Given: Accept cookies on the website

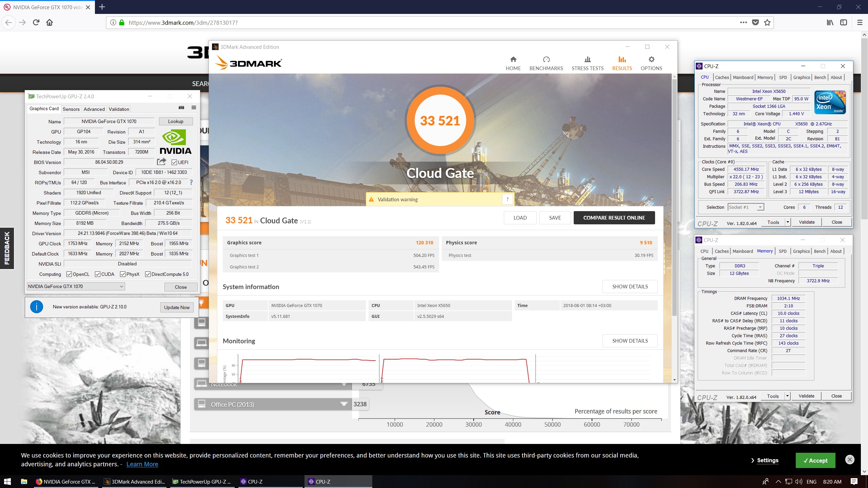Looking at the screenshot, I should point(815,460).
